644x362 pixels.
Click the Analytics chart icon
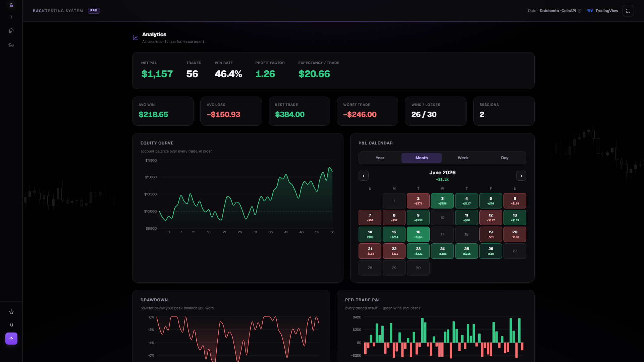point(136,38)
